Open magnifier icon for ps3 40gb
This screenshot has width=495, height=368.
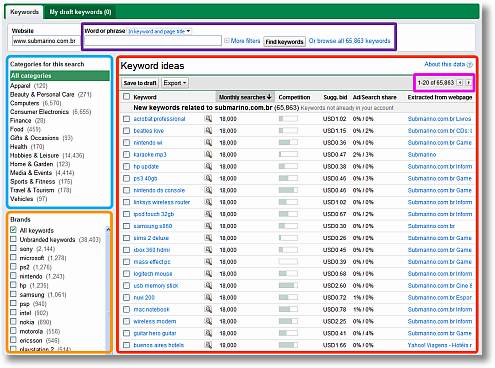point(208,178)
